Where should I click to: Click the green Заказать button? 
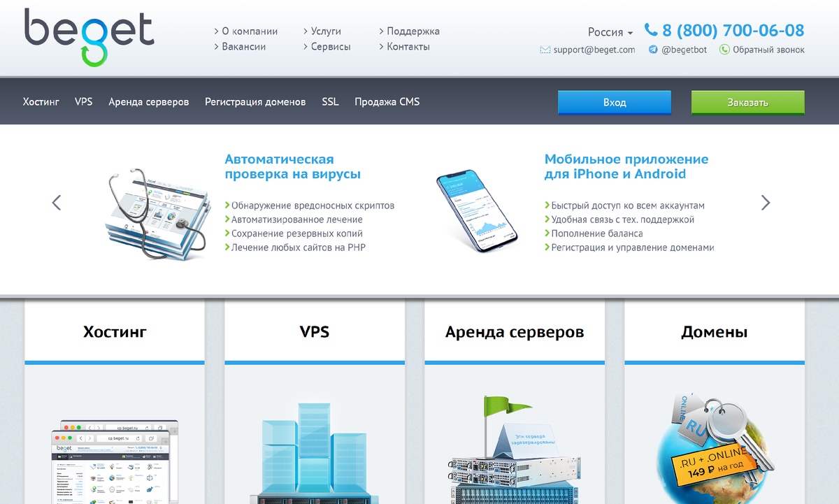tap(748, 102)
